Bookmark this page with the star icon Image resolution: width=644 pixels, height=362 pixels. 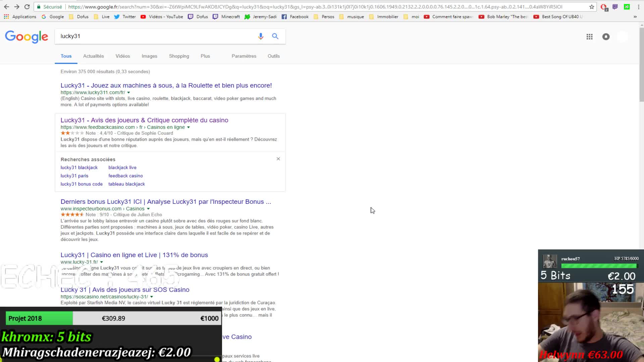click(x=592, y=7)
